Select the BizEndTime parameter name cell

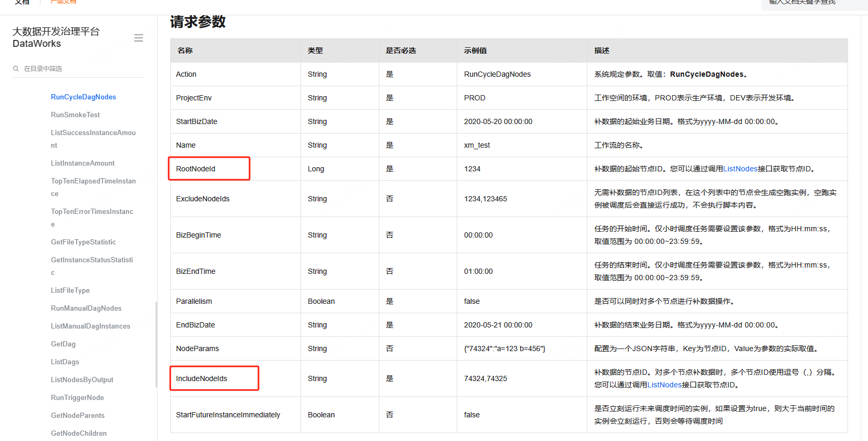235,271
